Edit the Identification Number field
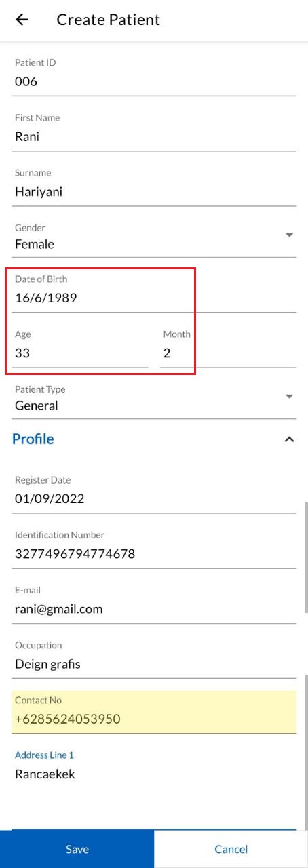Screen dimensions: 308x868 pos(154,547)
